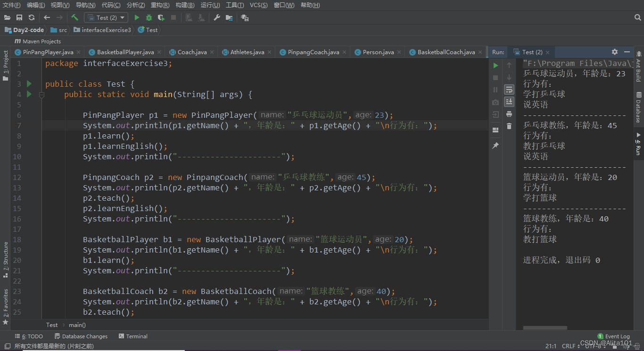Open settings with the wrench icon

pos(217,17)
